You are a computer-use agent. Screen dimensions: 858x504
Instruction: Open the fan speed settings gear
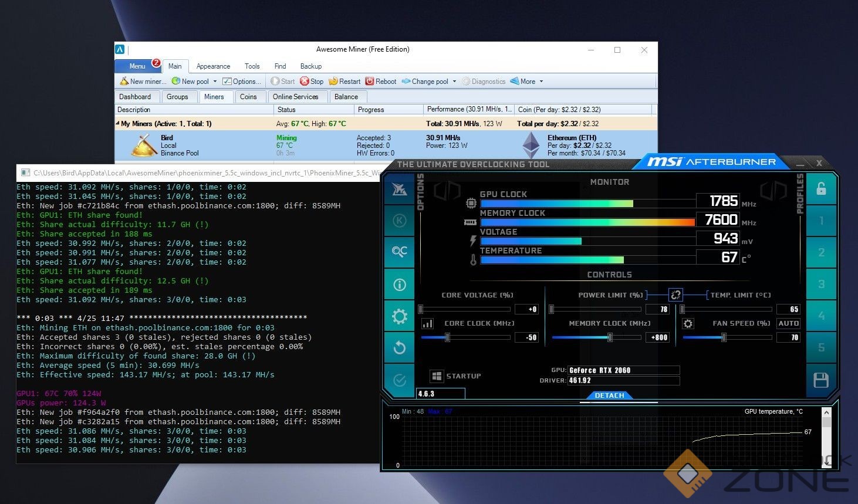688,324
